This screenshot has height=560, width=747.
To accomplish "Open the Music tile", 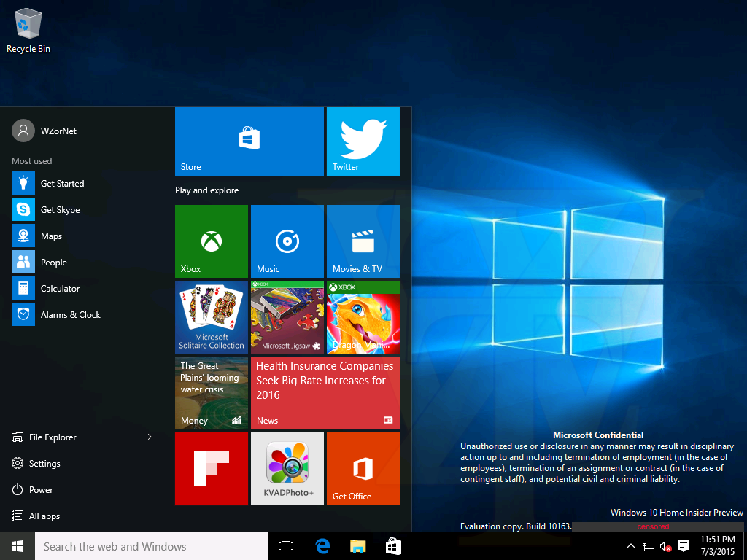I will coord(287,241).
